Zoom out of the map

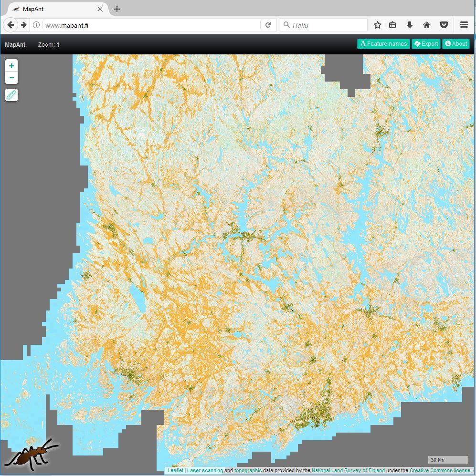(11, 78)
